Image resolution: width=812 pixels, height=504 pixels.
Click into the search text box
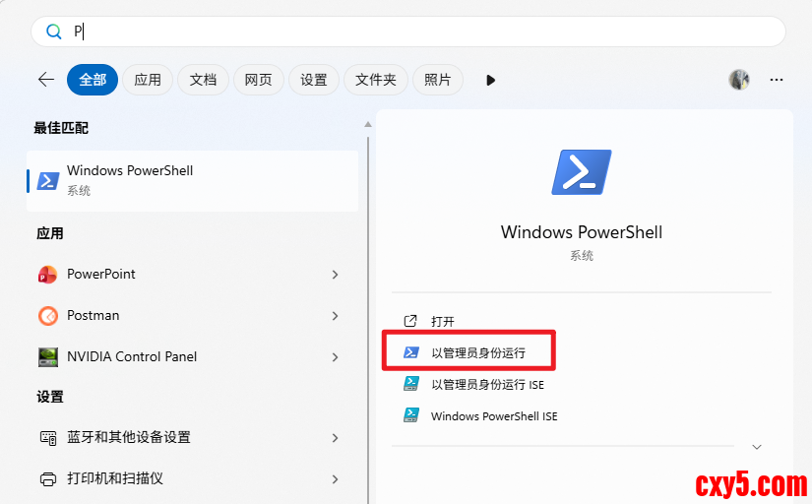pos(408,31)
